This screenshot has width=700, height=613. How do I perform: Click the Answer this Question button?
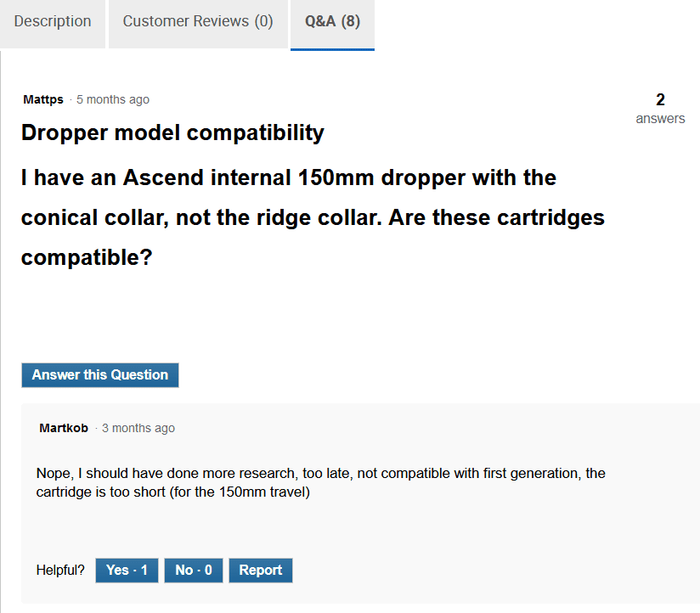(100, 375)
